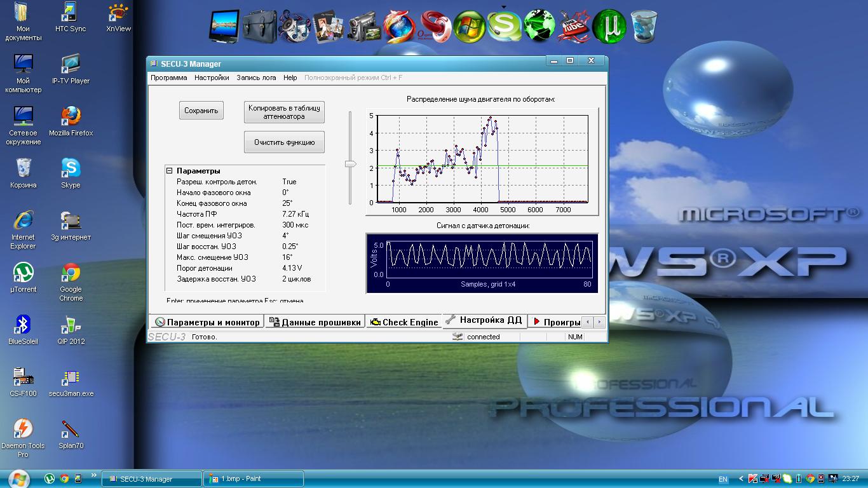Open the Запись лога menu
Viewport: 868px width, 488px height.
[256, 78]
